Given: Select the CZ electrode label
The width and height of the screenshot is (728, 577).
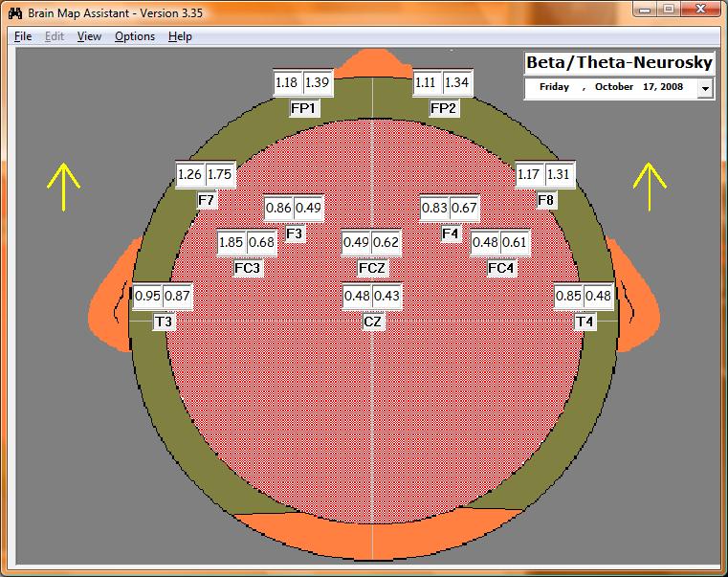Looking at the screenshot, I should click(x=373, y=322).
